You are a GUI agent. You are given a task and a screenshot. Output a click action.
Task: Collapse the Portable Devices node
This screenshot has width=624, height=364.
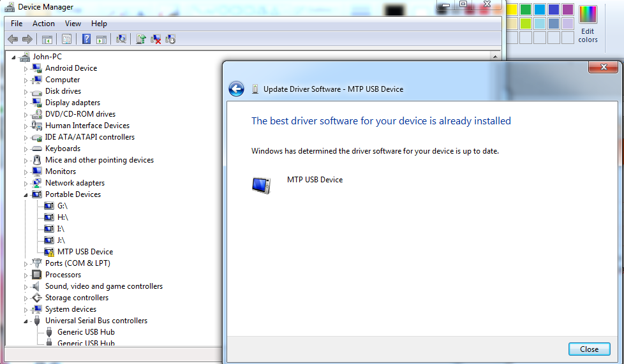click(x=26, y=195)
